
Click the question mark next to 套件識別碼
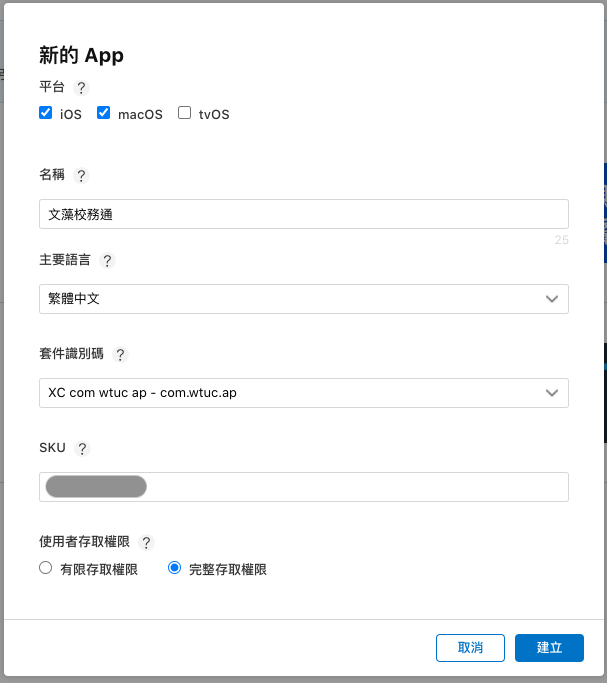(121, 354)
